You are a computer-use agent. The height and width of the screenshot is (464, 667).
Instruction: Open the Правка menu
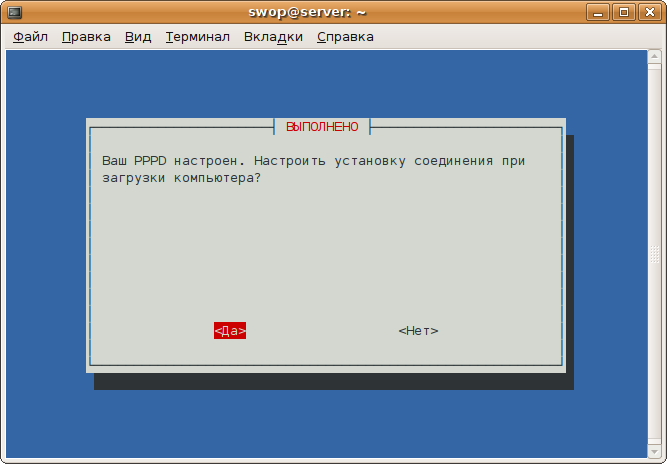coord(86,37)
